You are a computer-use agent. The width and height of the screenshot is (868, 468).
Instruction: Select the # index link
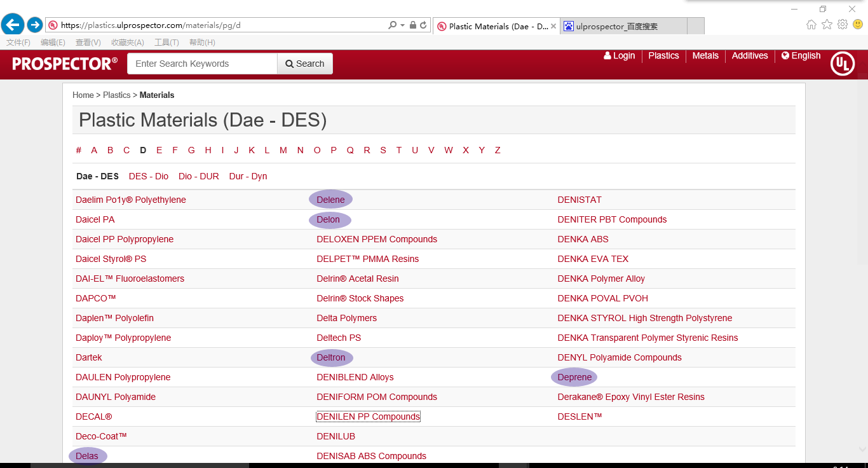click(79, 150)
